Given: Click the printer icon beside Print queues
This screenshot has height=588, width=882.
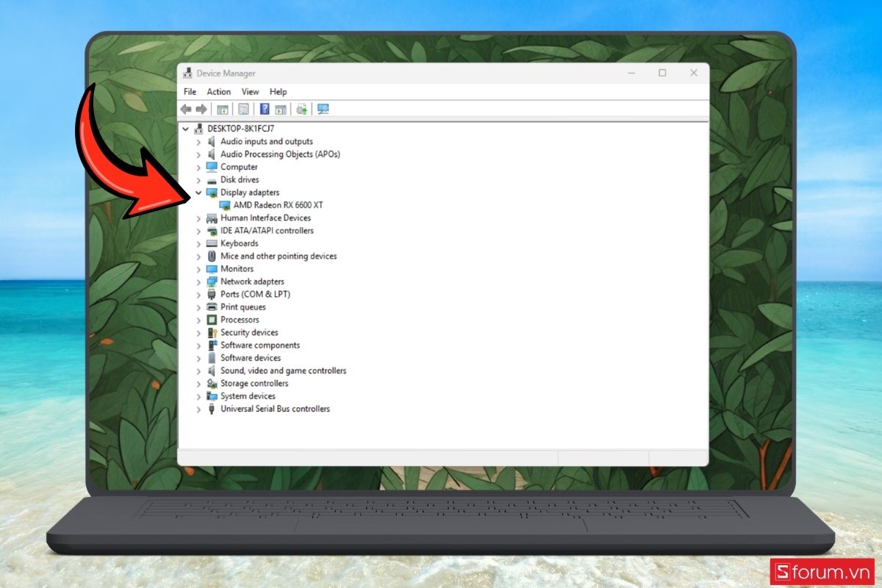Looking at the screenshot, I should (x=212, y=307).
